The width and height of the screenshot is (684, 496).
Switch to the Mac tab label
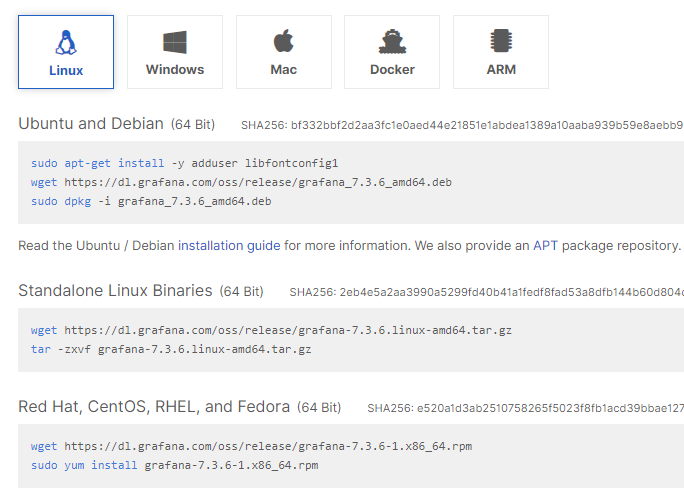click(x=284, y=69)
